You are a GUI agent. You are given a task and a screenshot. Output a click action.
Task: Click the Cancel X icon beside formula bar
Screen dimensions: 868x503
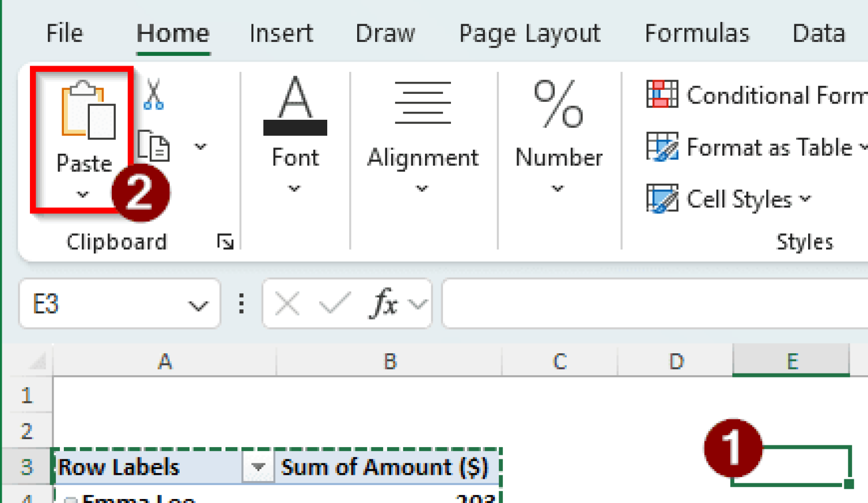(x=287, y=304)
